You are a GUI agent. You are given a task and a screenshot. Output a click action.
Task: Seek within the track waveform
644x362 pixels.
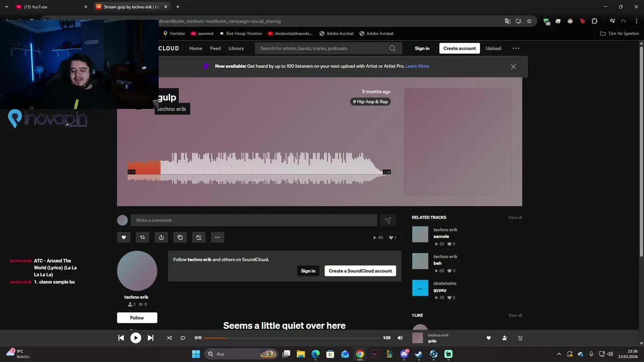coord(259,168)
